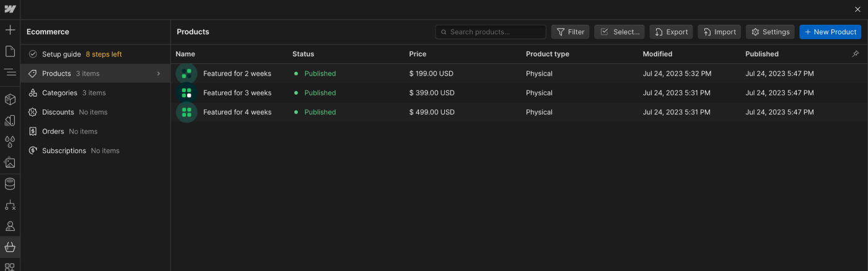The height and width of the screenshot is (271, 868).
Task: Click modified date Jul 24, 2023 5:32 PM
Action: [677, 74]
